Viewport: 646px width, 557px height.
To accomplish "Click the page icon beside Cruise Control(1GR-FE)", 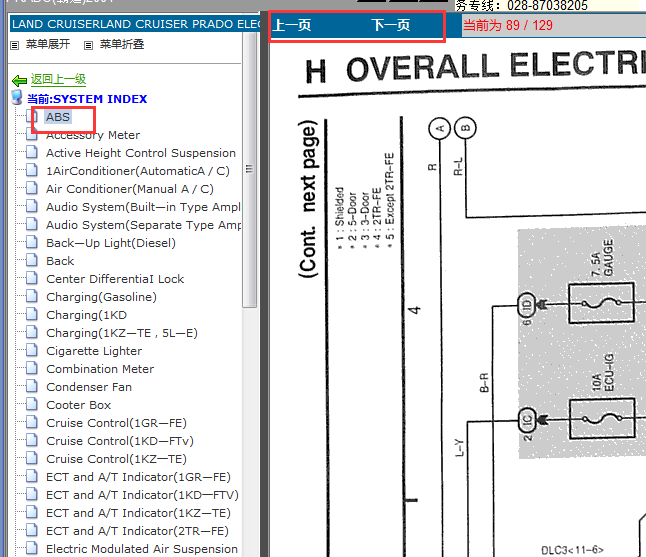I will point(32,422).
